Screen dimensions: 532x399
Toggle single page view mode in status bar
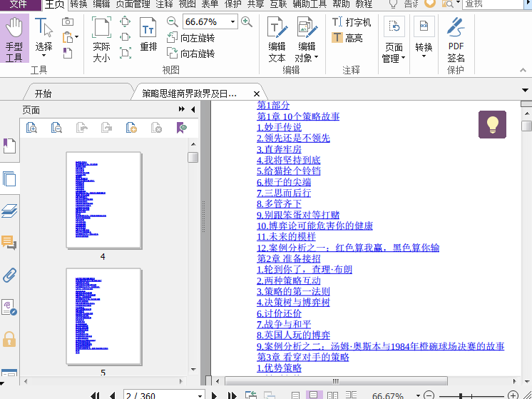click(295, 395)
